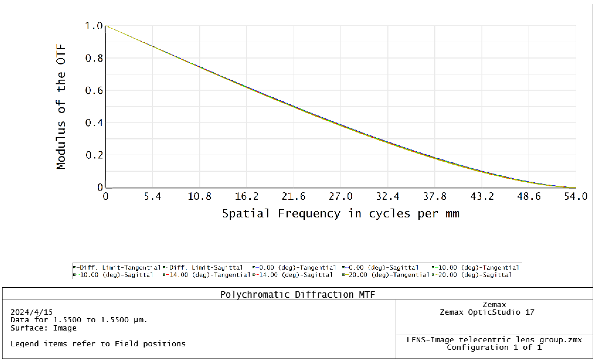
Task: Click the Diff. Limit-Tangential legend marker
Action: pos(75,268)
